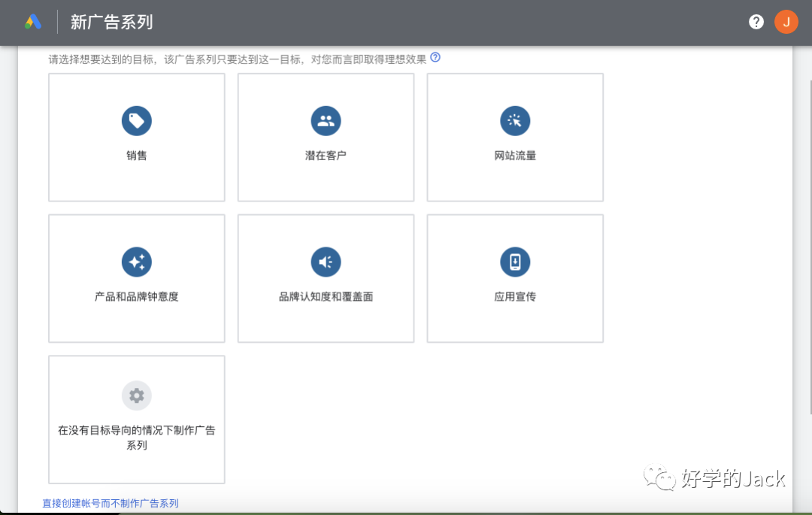Select the 品牌认知度和覆盖面 speaker icon
The height and width of the screenshot is (515, 812).
click(x=326, y=262)
